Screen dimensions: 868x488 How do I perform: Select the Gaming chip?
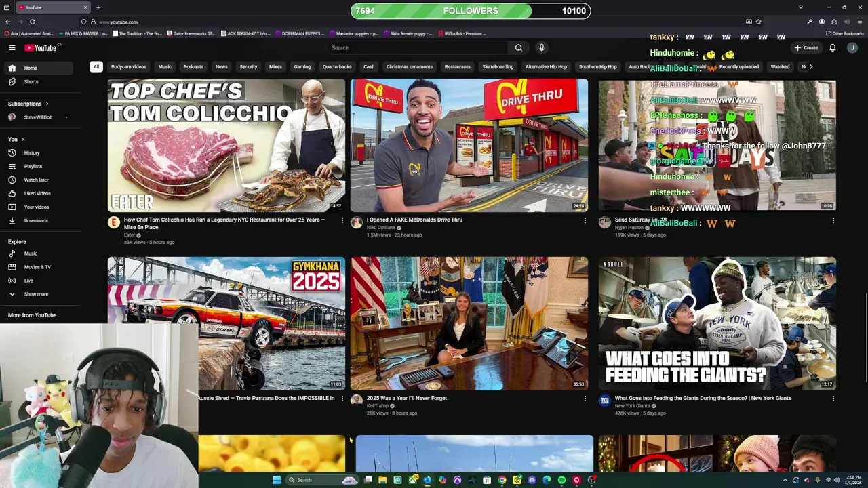coord(302,67)
